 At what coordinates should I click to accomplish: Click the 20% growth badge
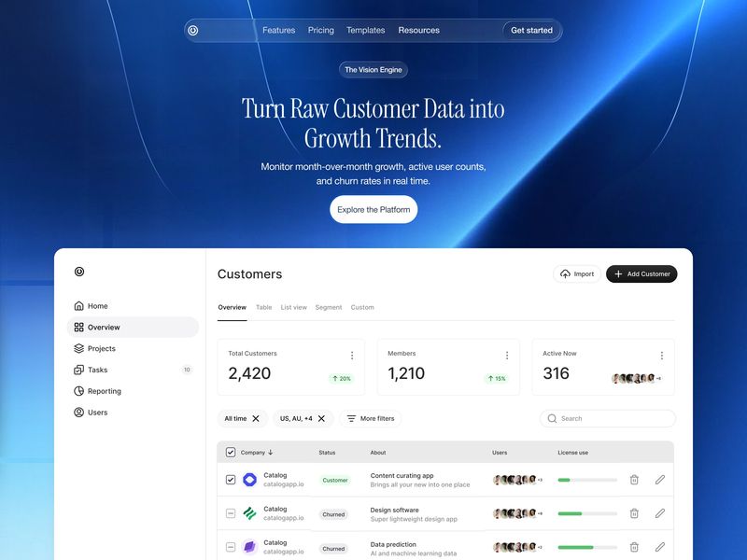[342, 379]
